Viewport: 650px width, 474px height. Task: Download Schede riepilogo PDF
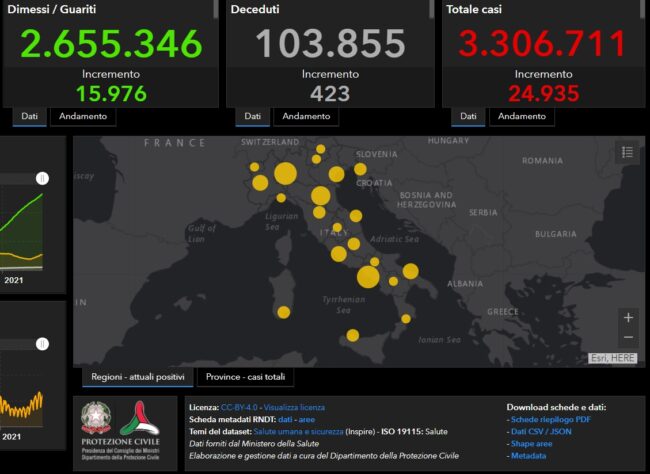(x=551, y=419)
